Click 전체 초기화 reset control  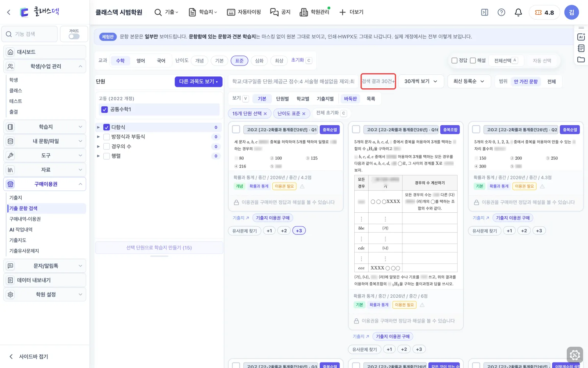tap(331, 113)
